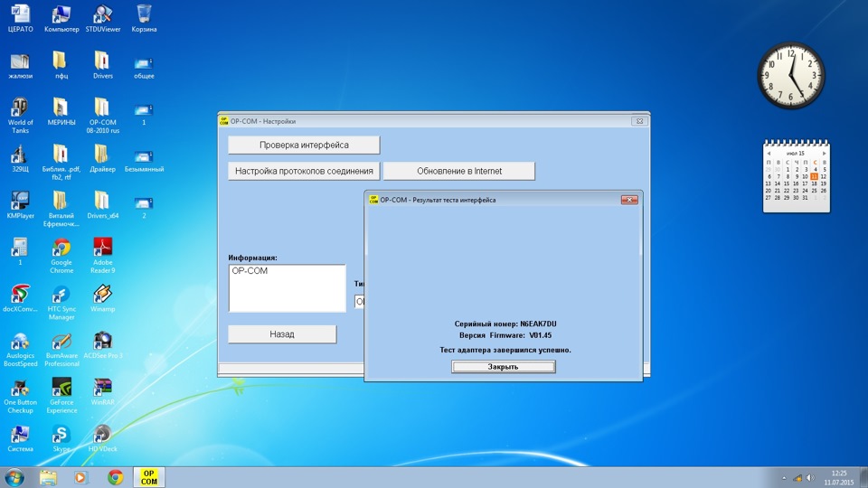This screenshot has width=868, height=488.
Task: Select ACDSee Pro 3 icon
Action: point(103,345)
